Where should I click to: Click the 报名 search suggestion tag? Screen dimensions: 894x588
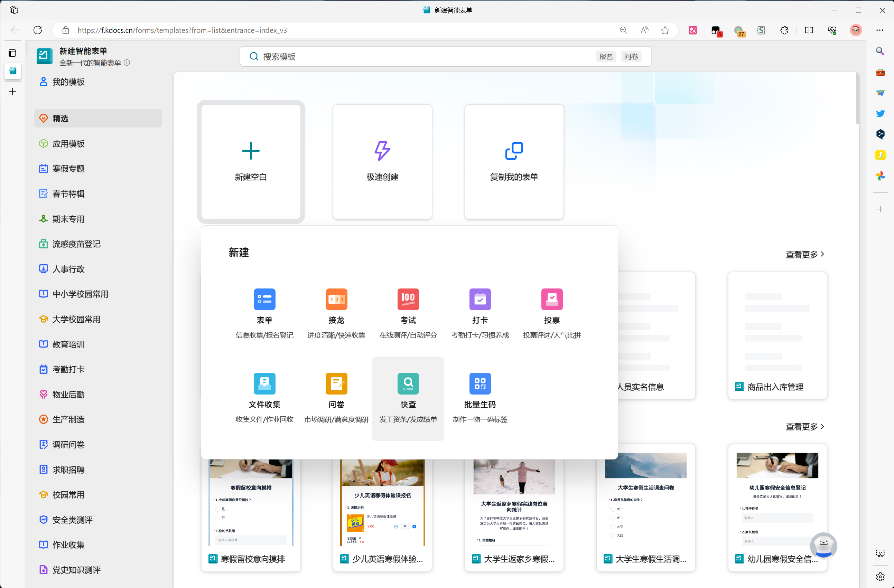coord(606,57)
